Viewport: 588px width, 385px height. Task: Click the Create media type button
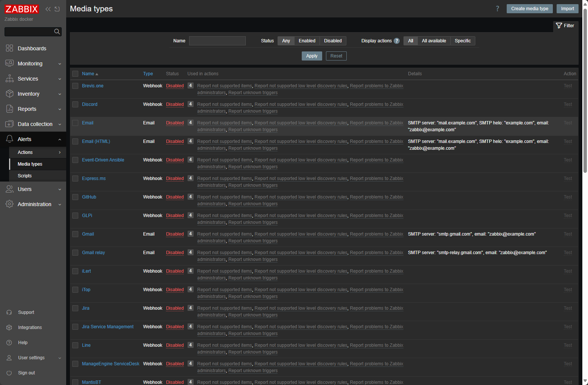click(529, 8)
